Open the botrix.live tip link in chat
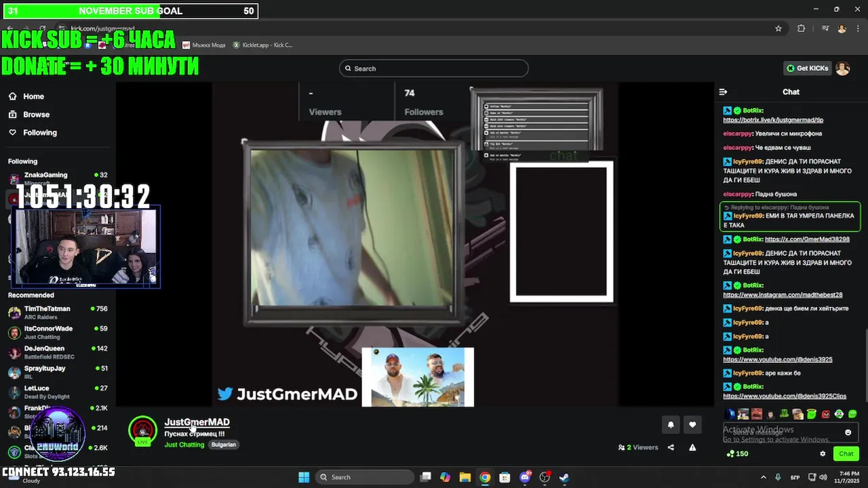Viewport: 868px width, 488px height. [x=773, y=120]
